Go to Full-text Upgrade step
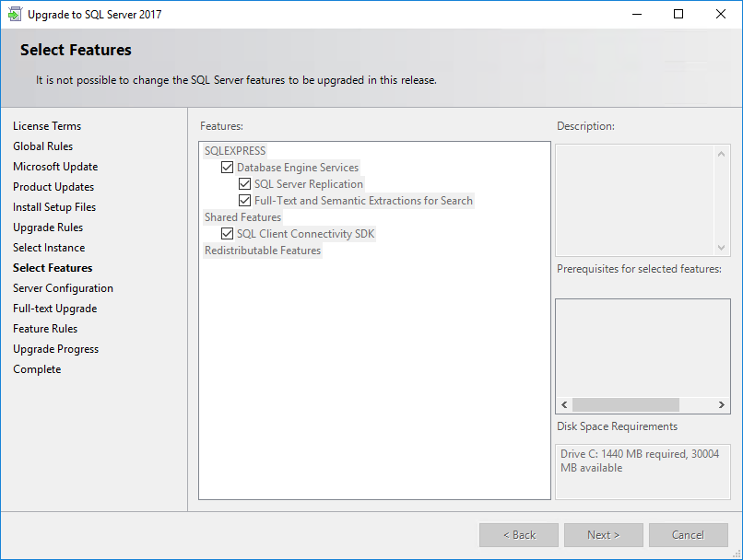Screen dimensions: 743x560 55,309
